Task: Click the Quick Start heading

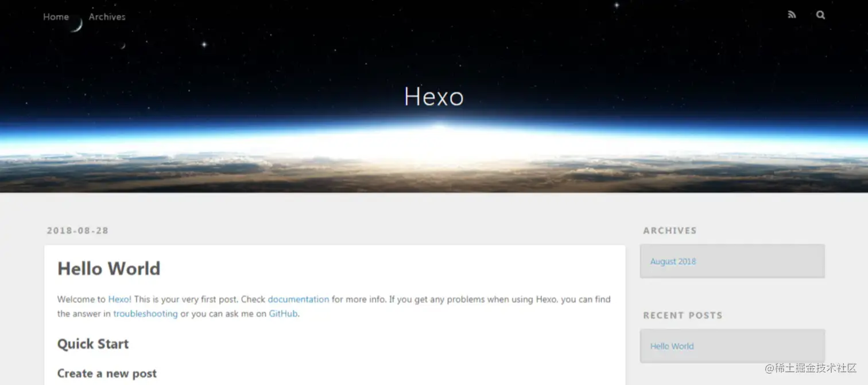Action: tap(93, 344)
